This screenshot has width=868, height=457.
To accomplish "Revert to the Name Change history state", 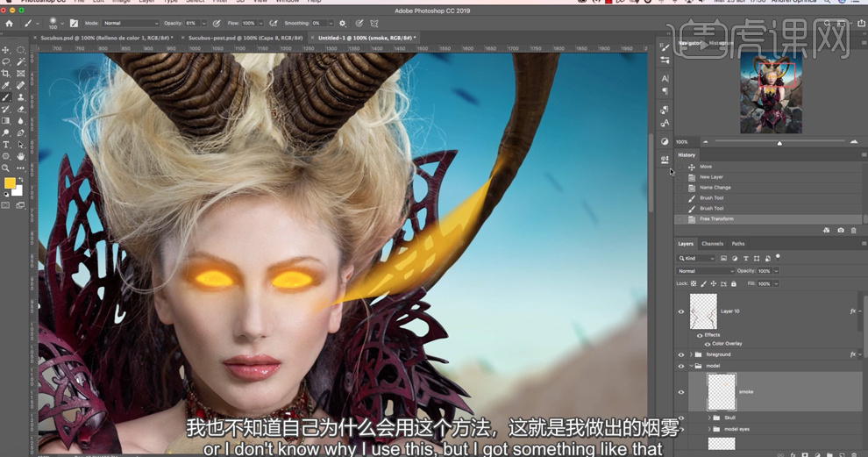I will [x=715, y=188].
